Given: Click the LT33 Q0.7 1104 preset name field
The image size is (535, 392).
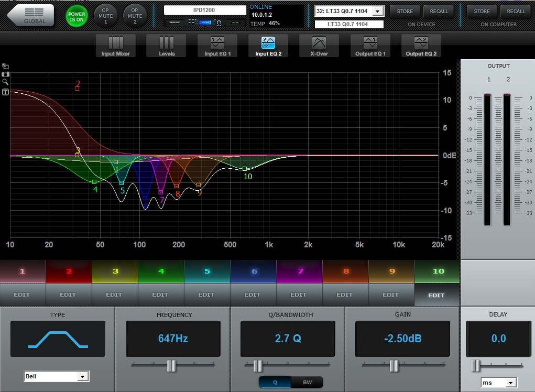Looking at the screenshot, I should [x=348, y=24].
